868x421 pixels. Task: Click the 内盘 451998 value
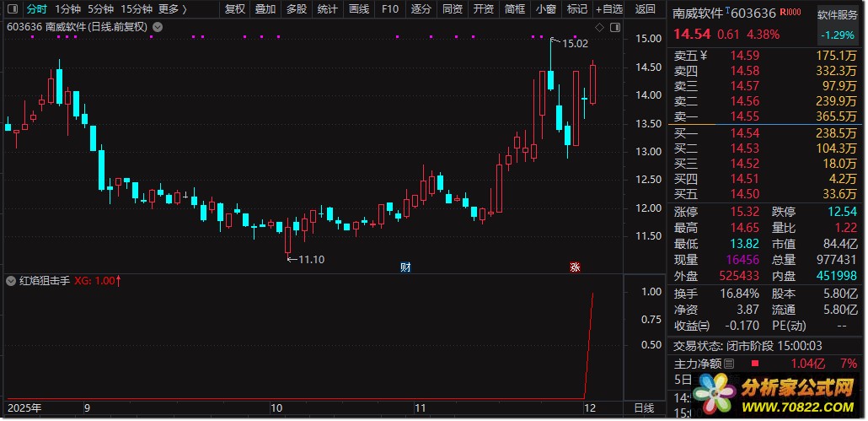pyautogui.click(x=837, y=275)
